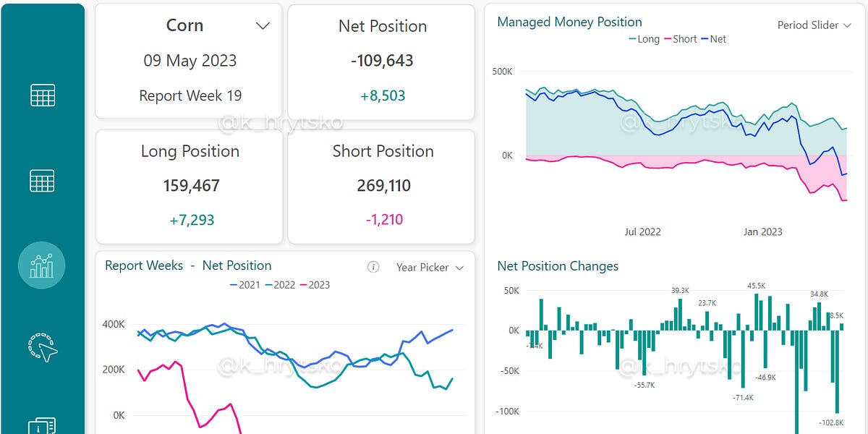Open the bottom info document page icon
The width and height of the screenshot is (868, 434).
42,427
